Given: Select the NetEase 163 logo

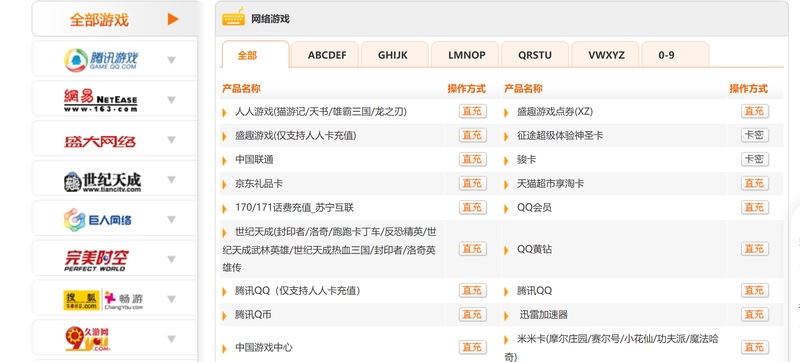Looking at the screenshot, I should (101, 100).
